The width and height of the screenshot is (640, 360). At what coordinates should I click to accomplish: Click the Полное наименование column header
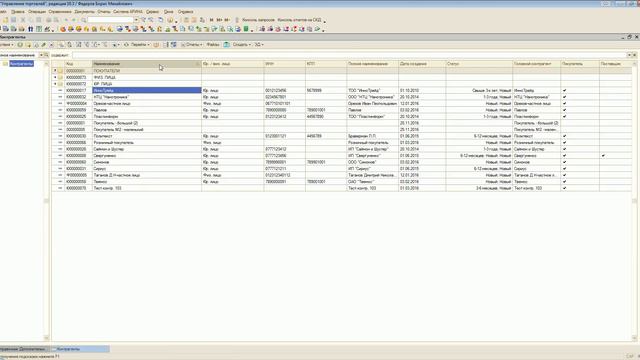pyautogui.click(x=373, y=64)
